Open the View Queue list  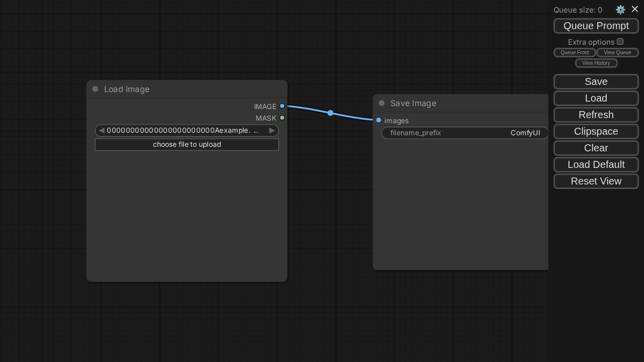click(617, 53)
